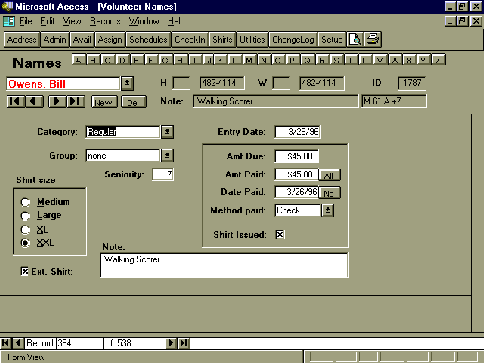The width and height of the screenshot is (484, 363).
Task: Click the last-record arrow in the bottom record bar
Action: 184,343
